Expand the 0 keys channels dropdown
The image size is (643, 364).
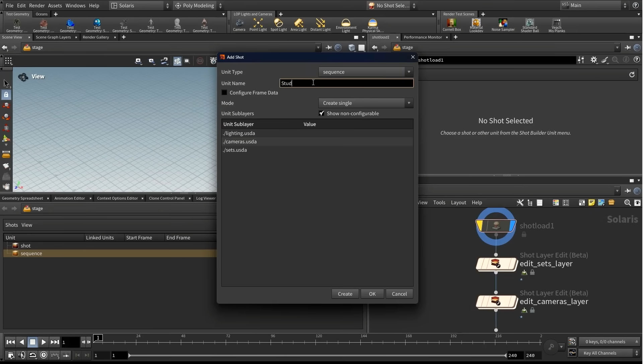pos(609,342)
